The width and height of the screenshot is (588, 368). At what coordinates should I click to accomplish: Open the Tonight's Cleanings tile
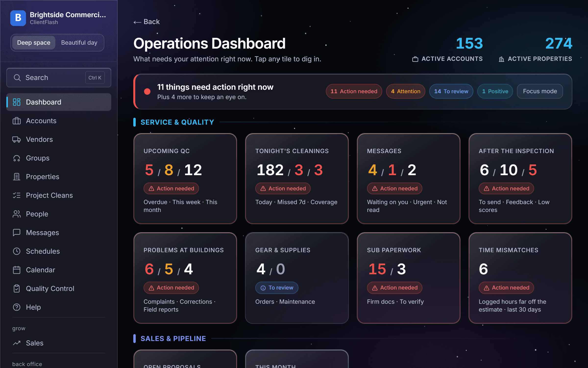click(x=297, y=179)
